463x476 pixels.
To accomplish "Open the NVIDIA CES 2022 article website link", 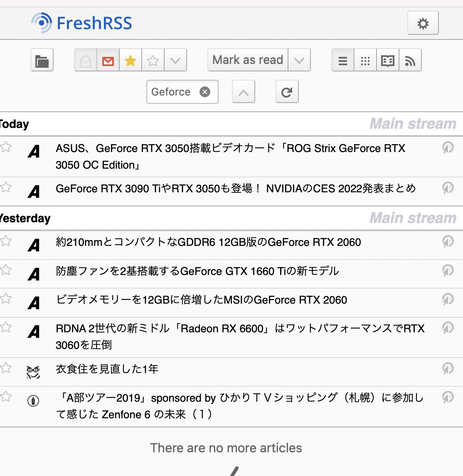I will [x=448, y=188].
